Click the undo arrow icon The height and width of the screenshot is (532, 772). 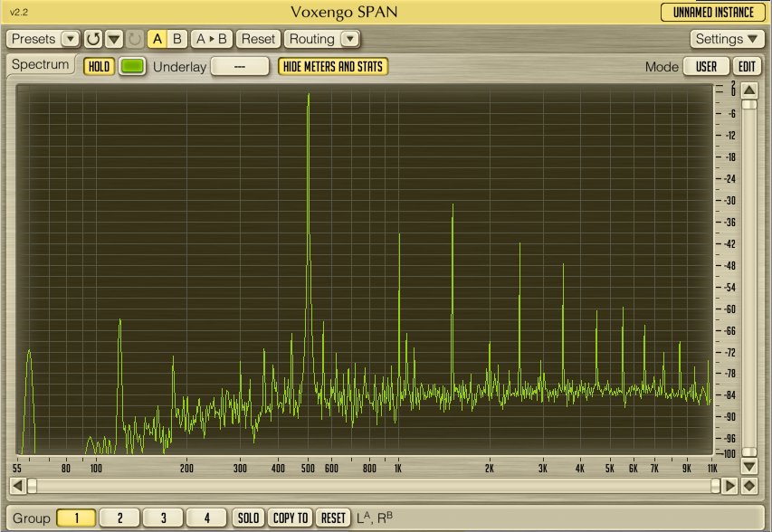pos(93,39)
